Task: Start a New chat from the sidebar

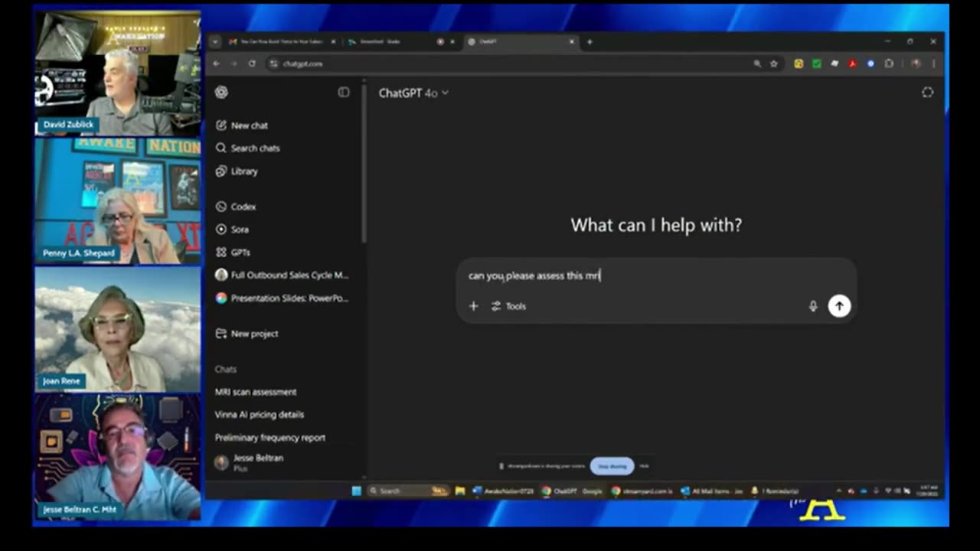Action: tap(242, 126)
